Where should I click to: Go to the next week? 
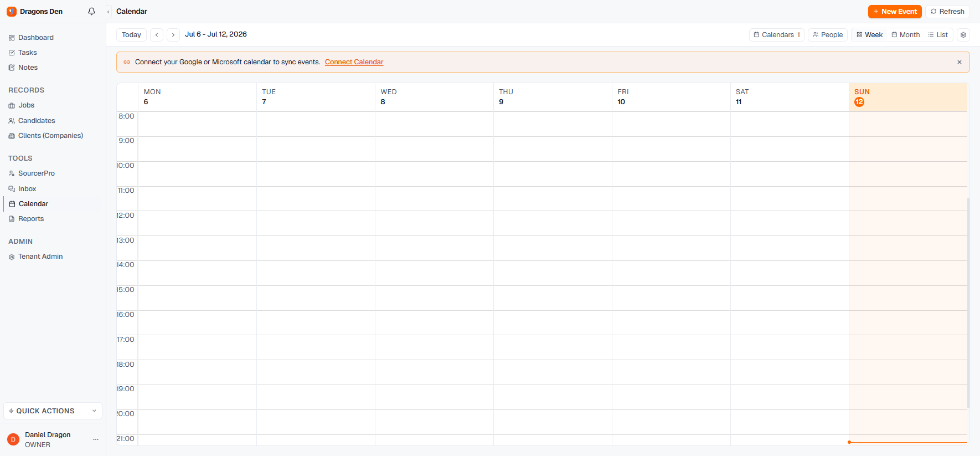(x=173, y=34)
